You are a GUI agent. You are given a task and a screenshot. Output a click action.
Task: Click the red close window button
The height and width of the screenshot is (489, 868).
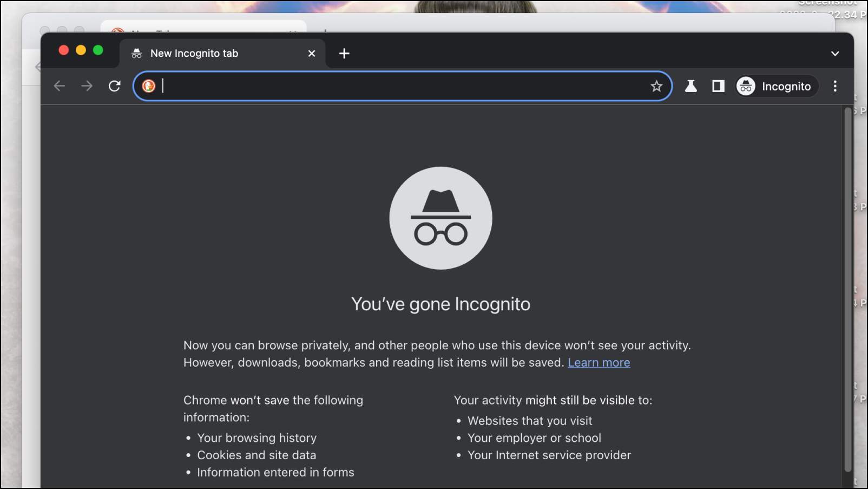(63, 50)
